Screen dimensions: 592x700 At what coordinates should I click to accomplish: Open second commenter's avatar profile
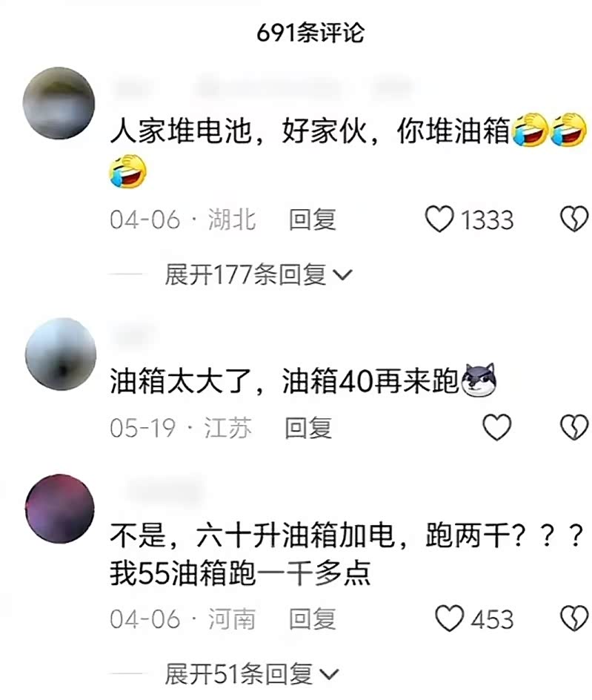(x=61, y=354)
